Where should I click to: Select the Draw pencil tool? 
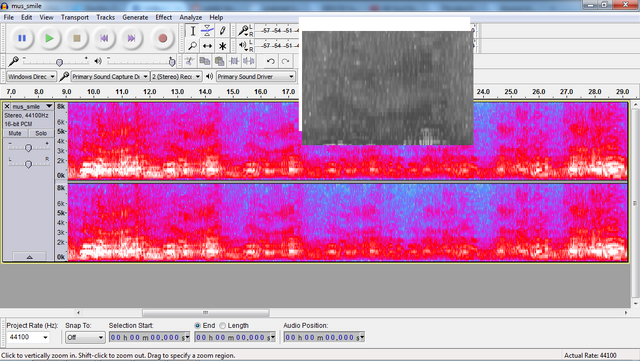[x=222, y=31]
